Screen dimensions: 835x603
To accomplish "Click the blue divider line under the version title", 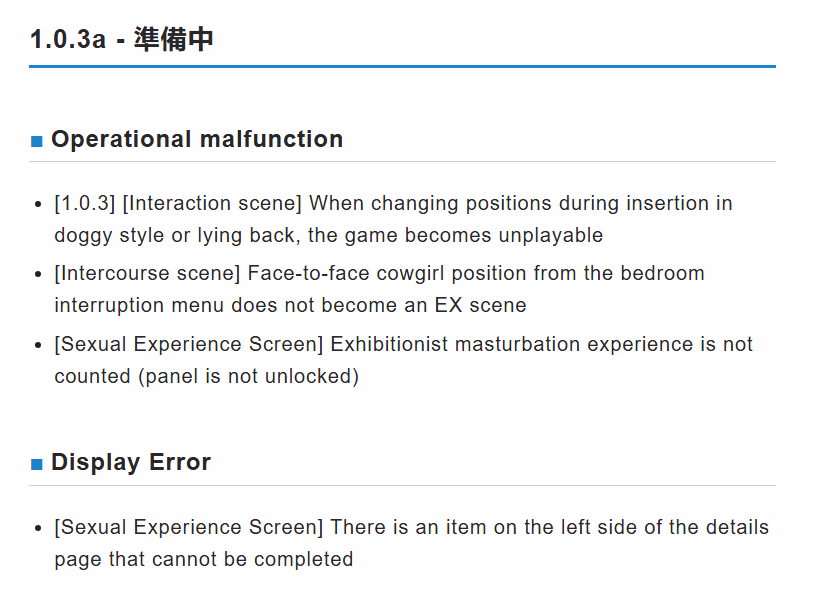I will tap(402, 67).
